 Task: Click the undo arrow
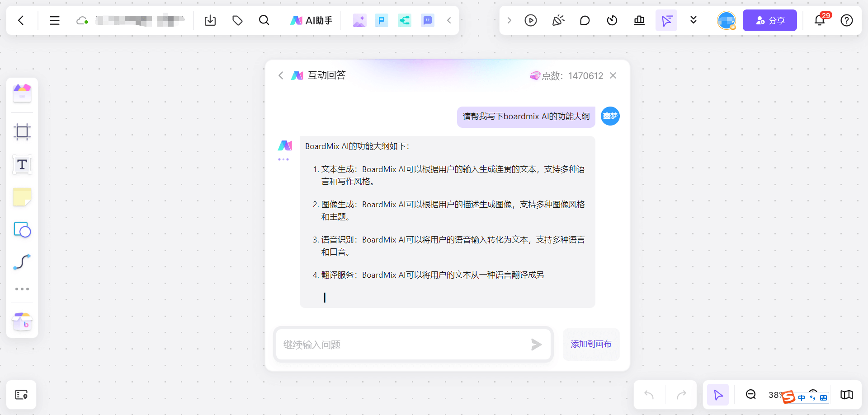649,395
